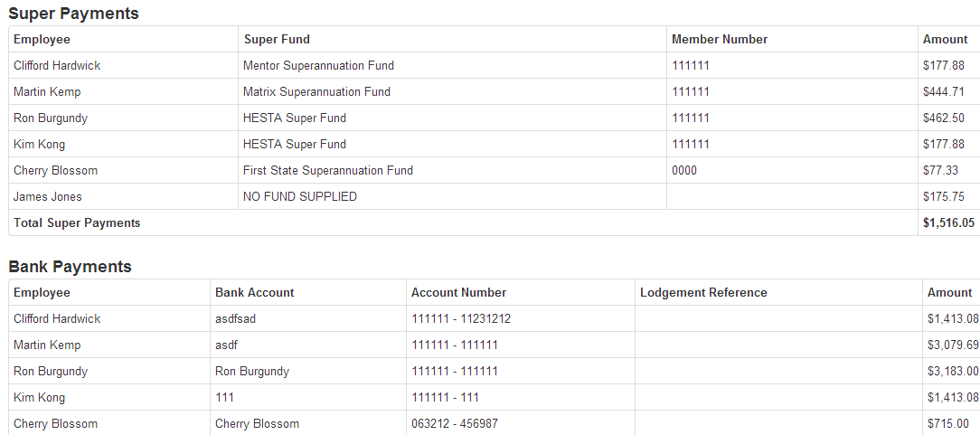Click the Super Fund column header
The image size is (980, 435).
click(277, 40)
